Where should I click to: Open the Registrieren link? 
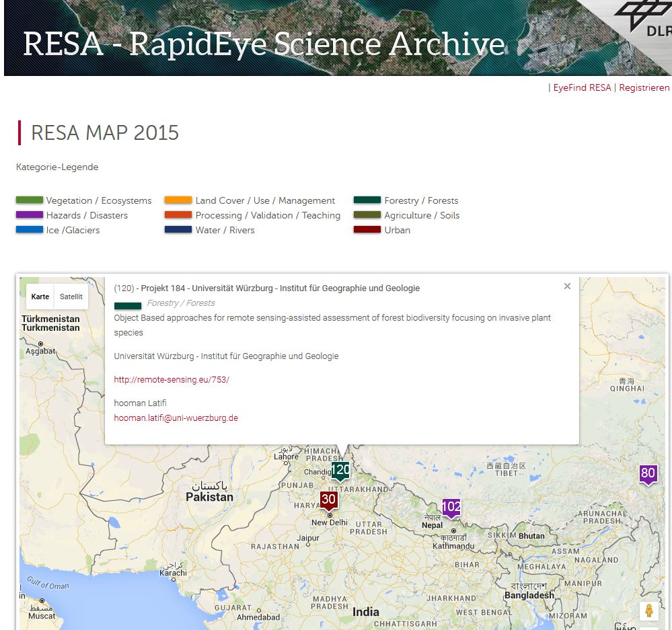[644, 88]
